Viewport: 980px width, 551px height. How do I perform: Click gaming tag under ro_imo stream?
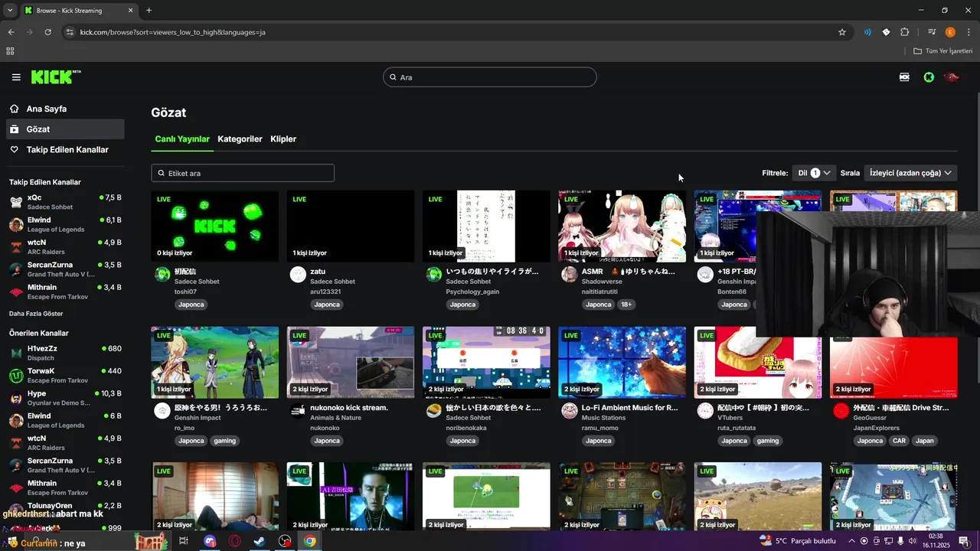[x=224, y=441]
